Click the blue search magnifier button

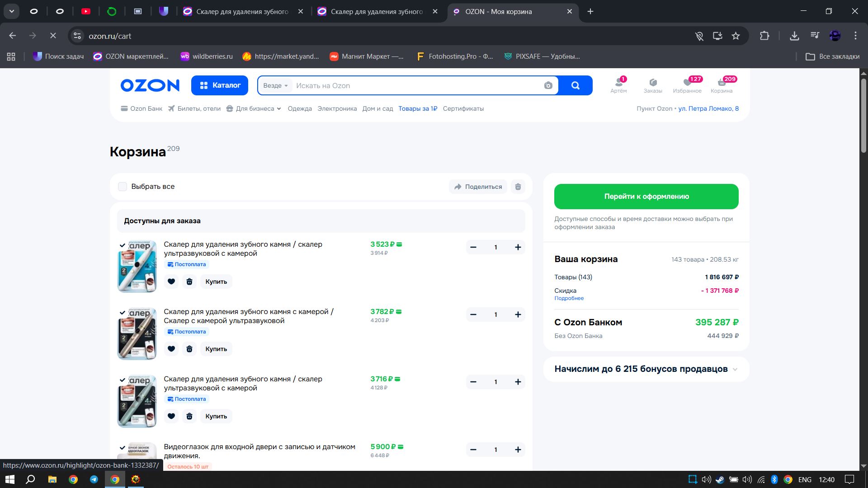coord(575,85)
